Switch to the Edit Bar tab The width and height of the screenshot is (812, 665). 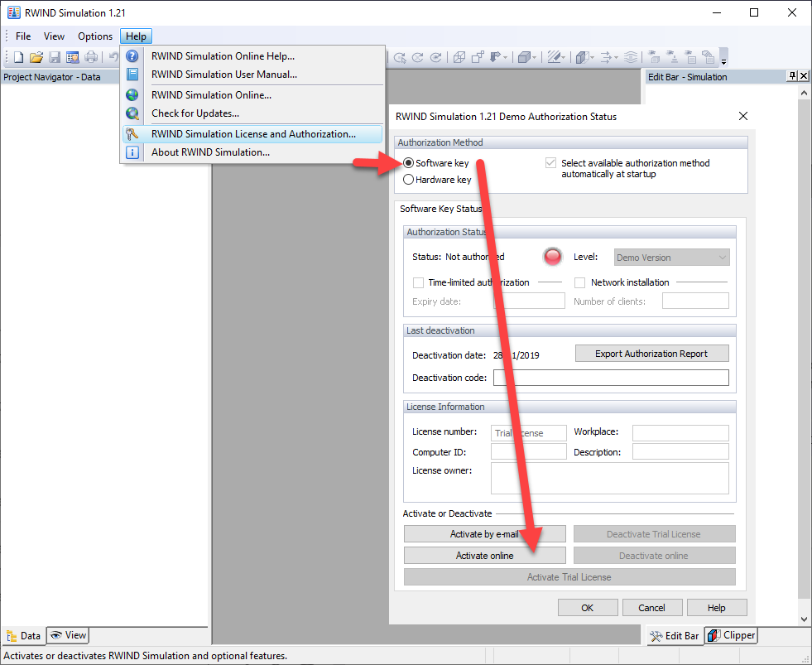point(675,636)
